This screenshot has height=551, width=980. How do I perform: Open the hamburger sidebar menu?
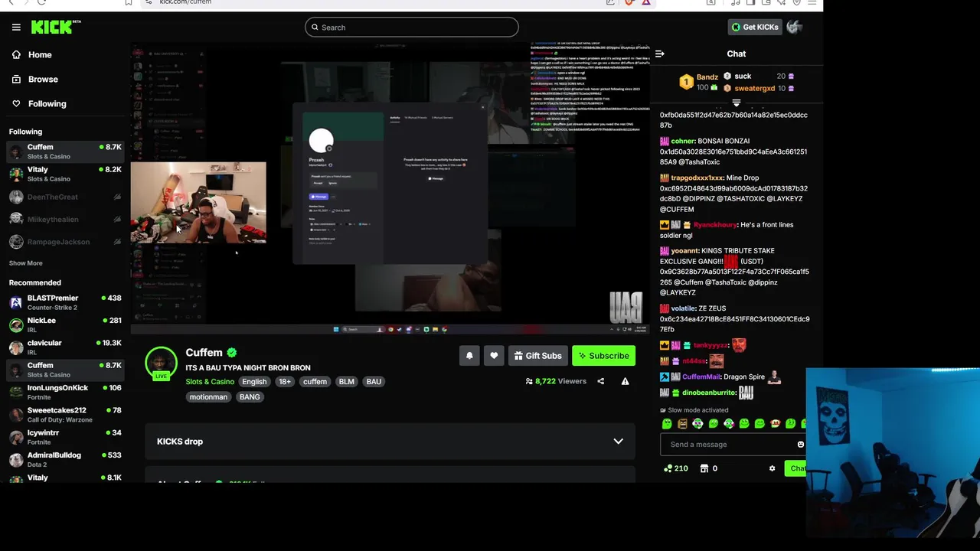[x=16, y=27]
